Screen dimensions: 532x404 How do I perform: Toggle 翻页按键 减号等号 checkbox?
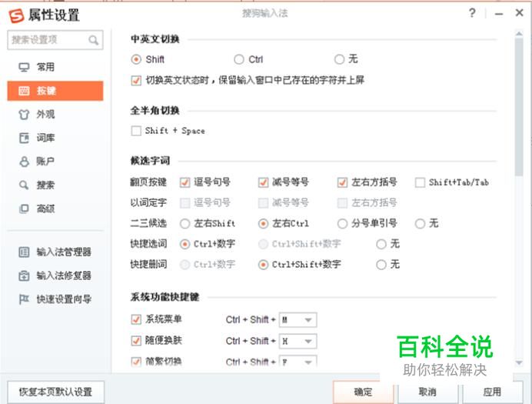click(263, 182)
